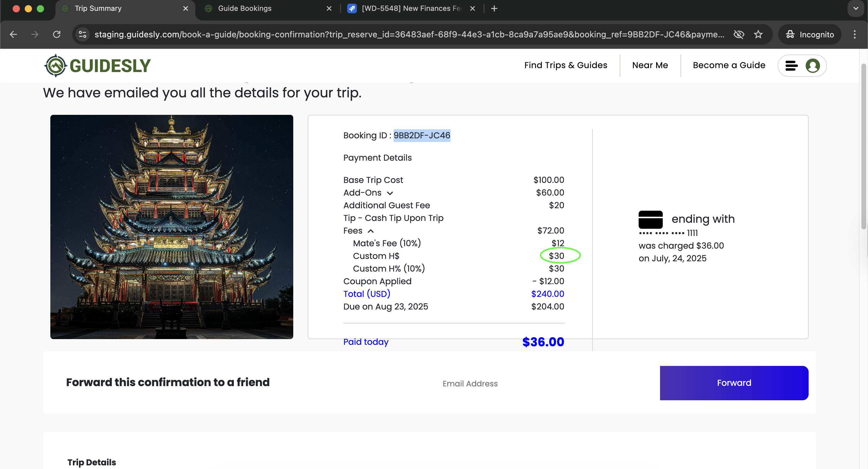Click the Forward button
This screenshot has width=868, height=469.
734,383
